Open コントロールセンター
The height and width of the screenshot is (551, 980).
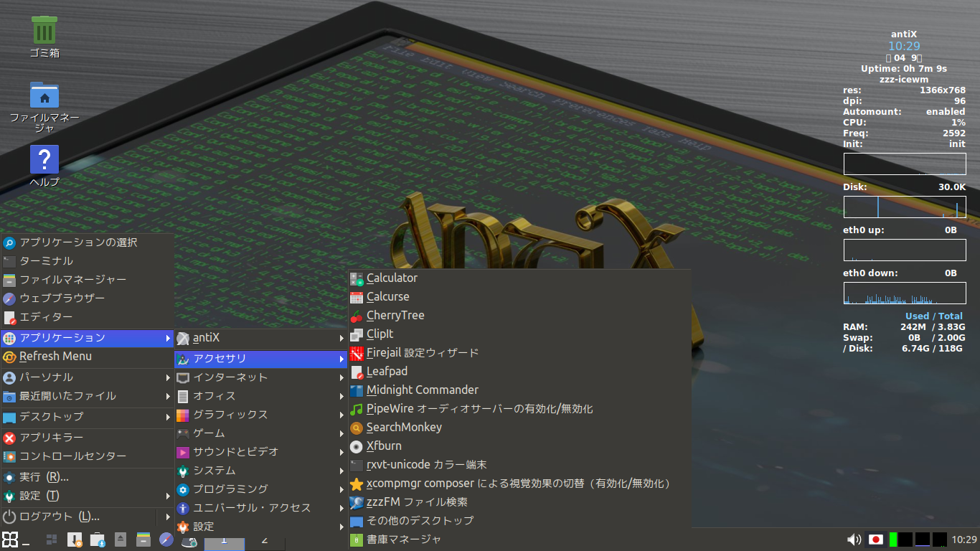click(x=88, y=456)
